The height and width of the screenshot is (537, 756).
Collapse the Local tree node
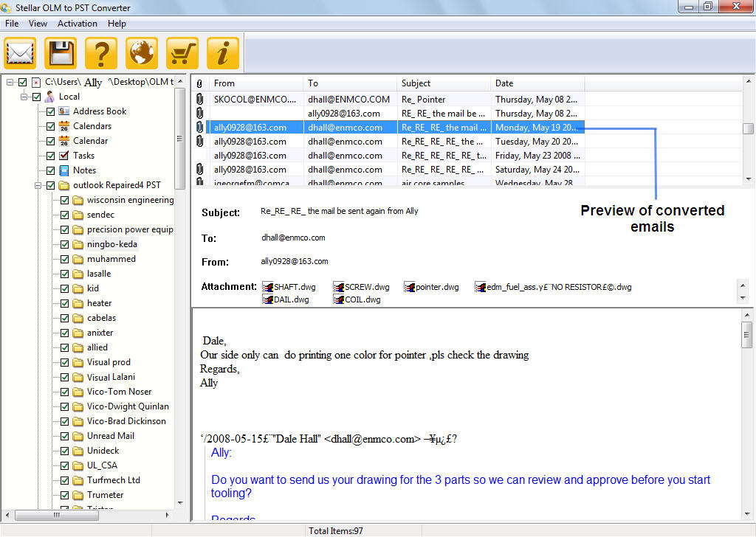24,97
